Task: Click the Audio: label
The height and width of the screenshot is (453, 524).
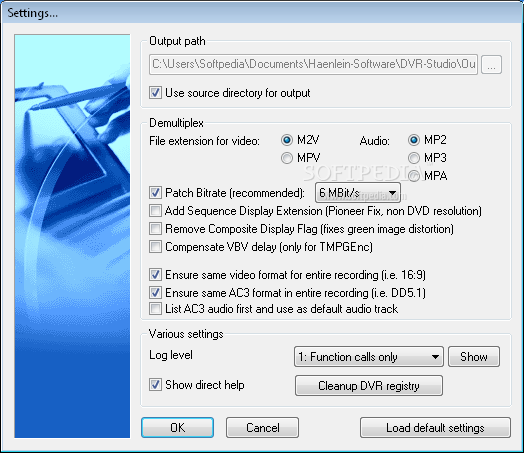Action: pos(375,141)
